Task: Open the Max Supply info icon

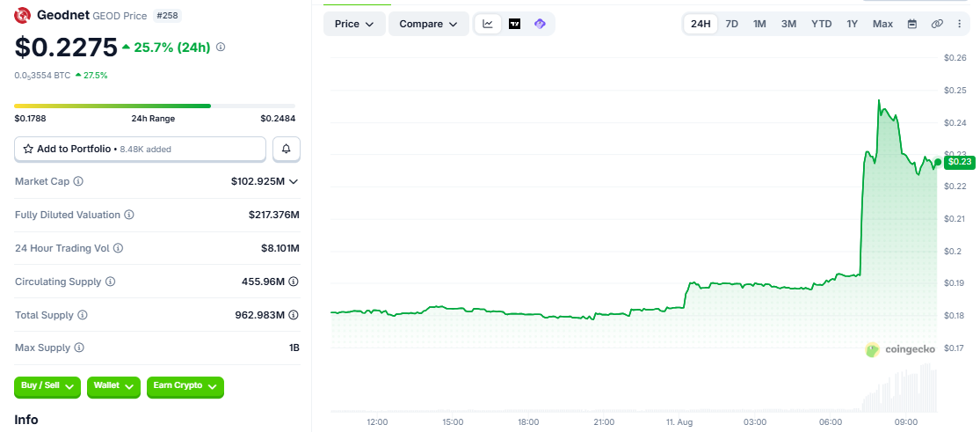Action: coord(79,348)
